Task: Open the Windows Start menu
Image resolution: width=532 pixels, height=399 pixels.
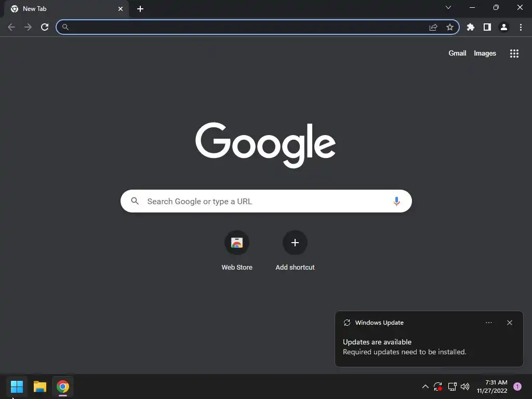Action: pos(17,387)
